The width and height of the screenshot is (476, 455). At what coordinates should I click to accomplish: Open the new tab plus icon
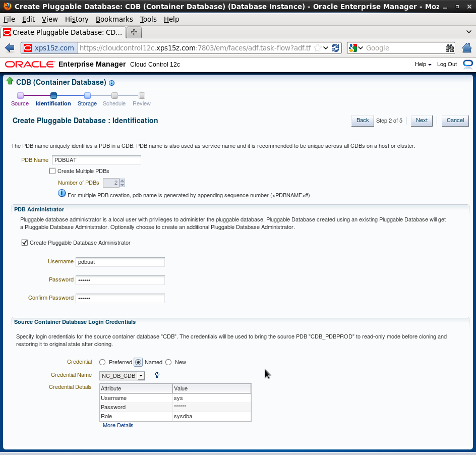click(x=134, y=32)
